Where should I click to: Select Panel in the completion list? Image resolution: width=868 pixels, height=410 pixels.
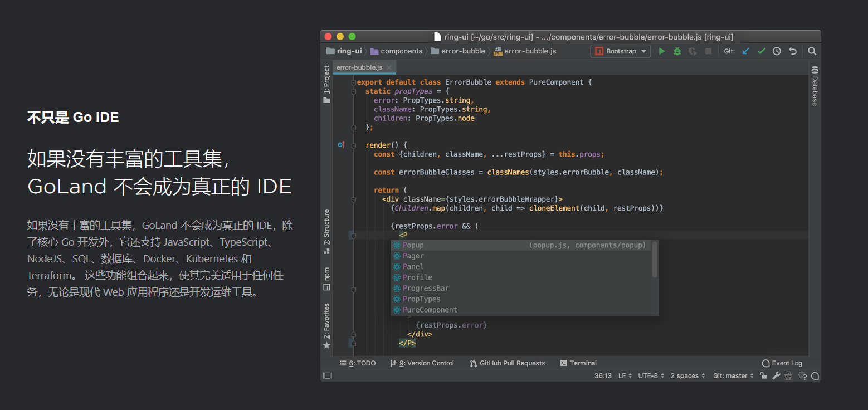tap(521, 267)
